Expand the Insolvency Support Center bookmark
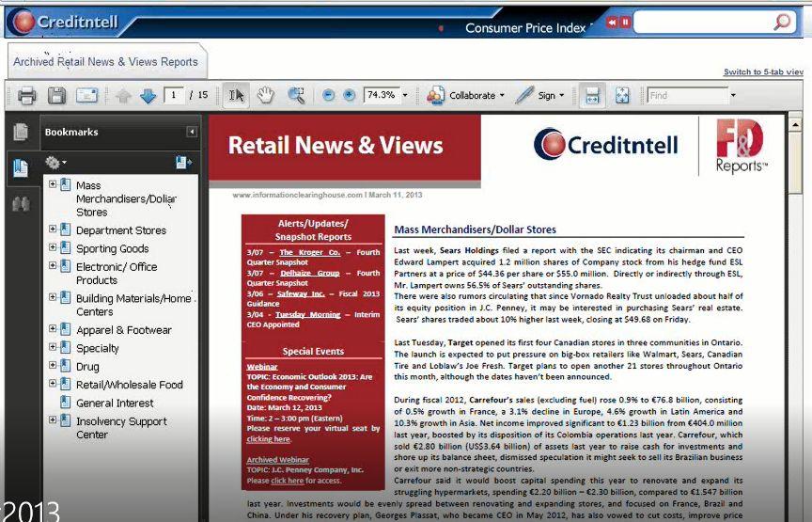 [x=53, y=419]
